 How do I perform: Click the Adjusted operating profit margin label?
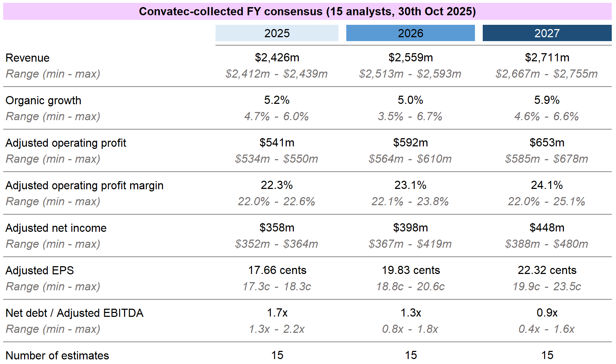click(x=84, y=185)
